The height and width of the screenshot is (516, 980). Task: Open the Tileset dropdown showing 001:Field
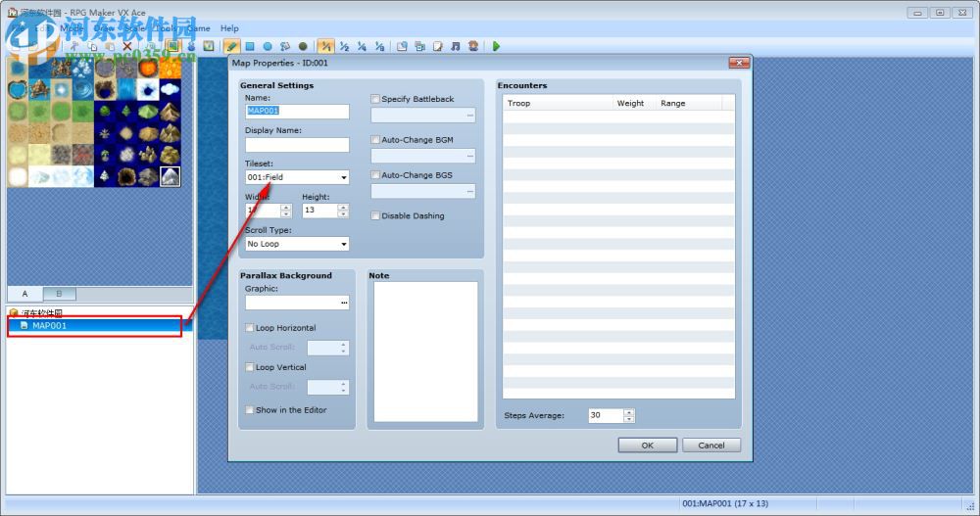click(x=297, y=177)
